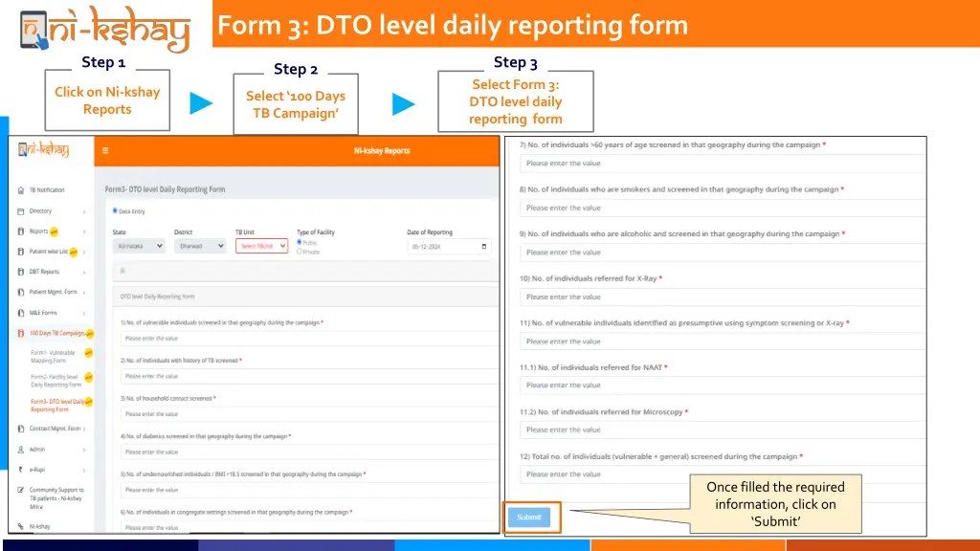Click the Reports sidebar icon

(21, 231)
